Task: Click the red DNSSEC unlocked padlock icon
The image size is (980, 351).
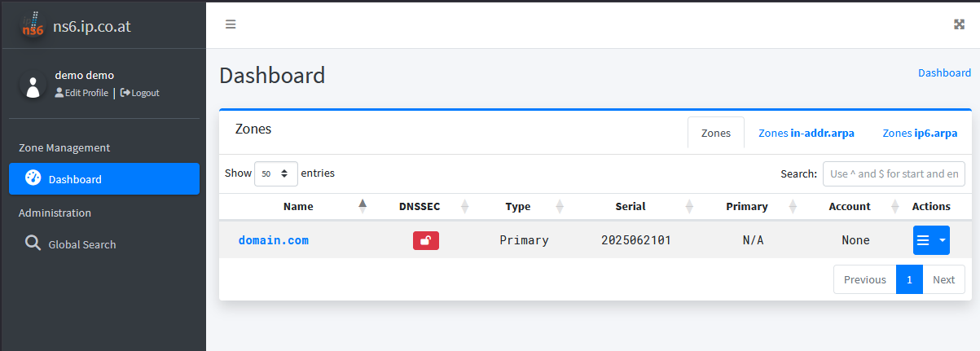Action: [425, 240]
